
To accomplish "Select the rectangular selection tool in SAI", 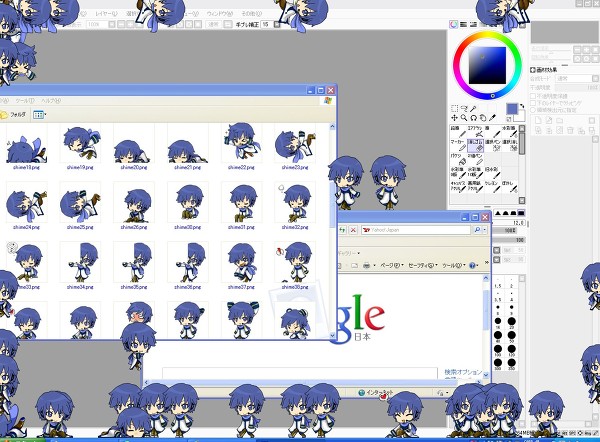I will pos(454,108).
